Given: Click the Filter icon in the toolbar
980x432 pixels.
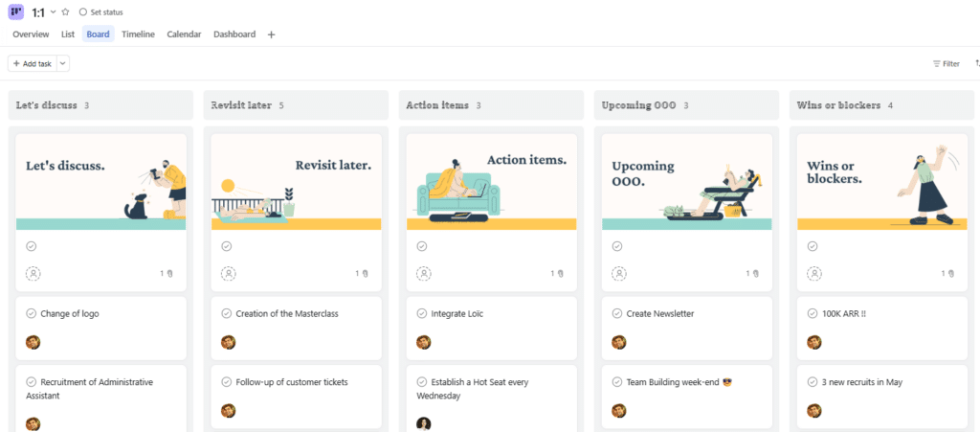Looking at the screenshot, I should pyautogui.click(x=936, y=64).
